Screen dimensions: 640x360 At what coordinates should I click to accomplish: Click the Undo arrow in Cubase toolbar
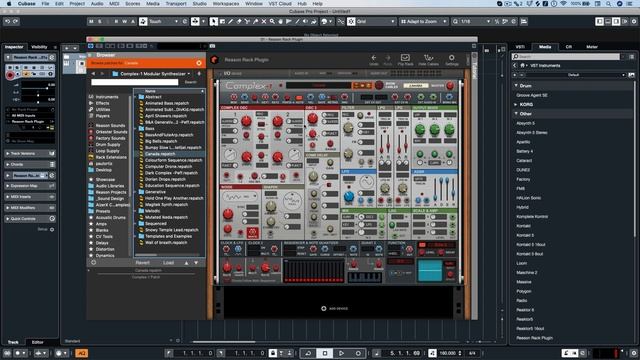(7, 21)
